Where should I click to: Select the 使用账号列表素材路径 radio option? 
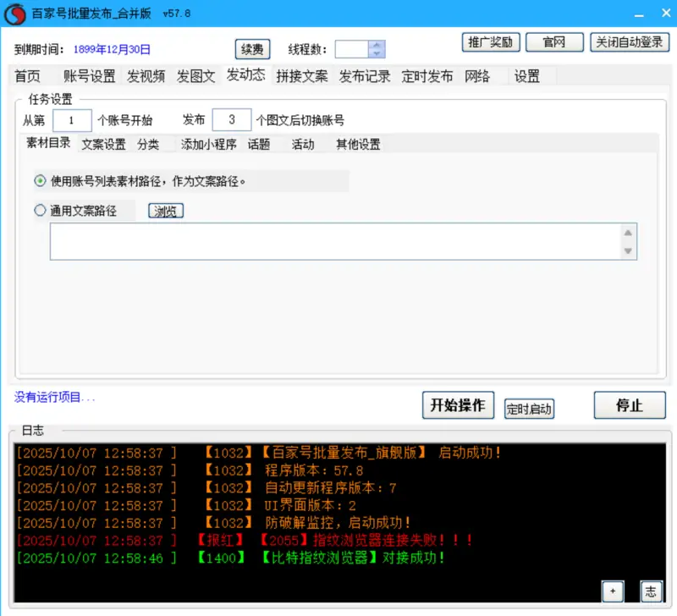(41, 181)
